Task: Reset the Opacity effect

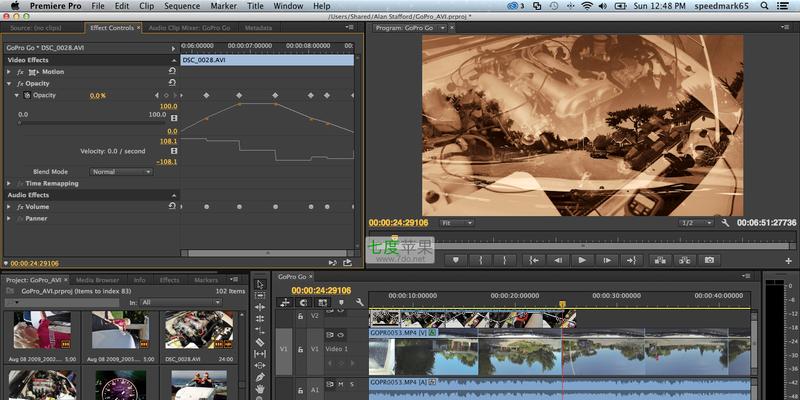Action: (172, 83)
